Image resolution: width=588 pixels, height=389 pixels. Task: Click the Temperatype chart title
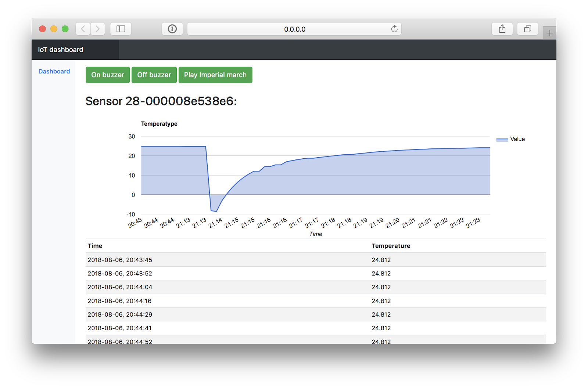(x=159, y=124)
